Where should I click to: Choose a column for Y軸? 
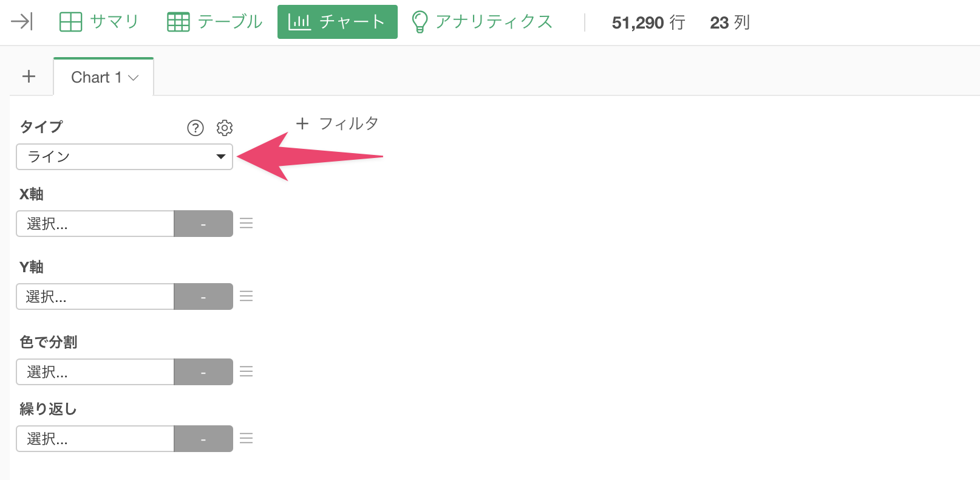coord(95,297)
